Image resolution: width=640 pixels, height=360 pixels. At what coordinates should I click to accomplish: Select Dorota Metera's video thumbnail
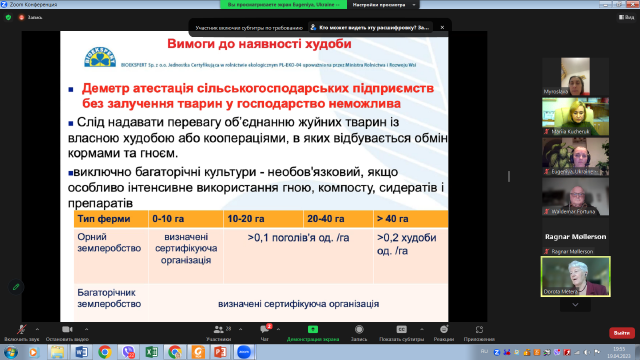pyautogui.click(x=576, y=276)
